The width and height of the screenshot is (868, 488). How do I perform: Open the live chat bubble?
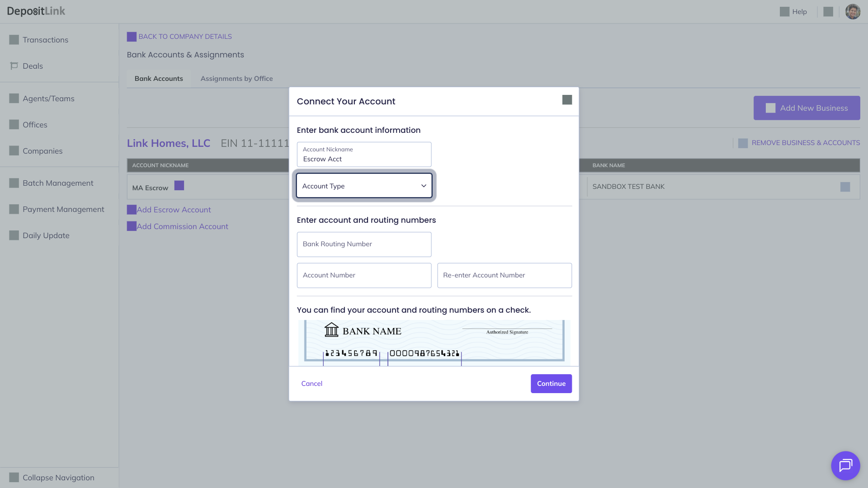point(845,465)
